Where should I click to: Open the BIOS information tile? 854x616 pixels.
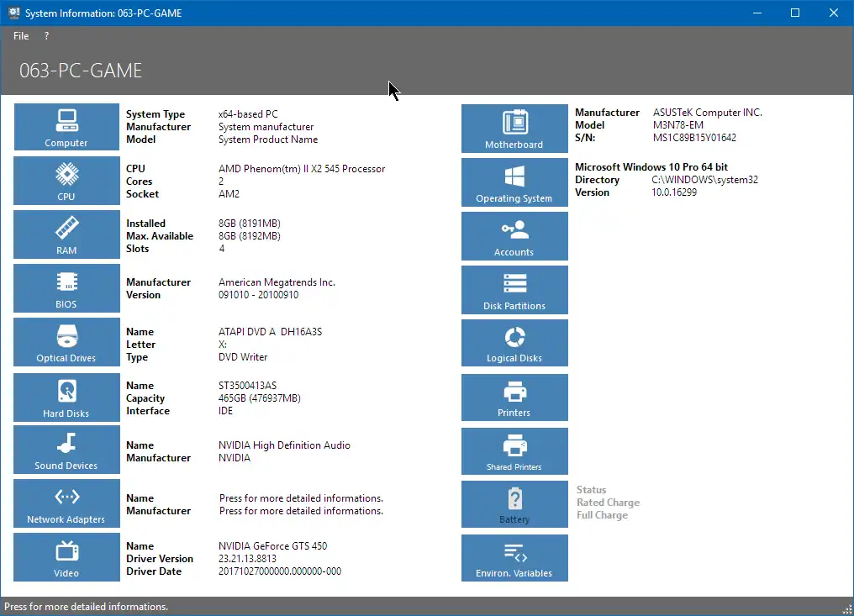[66, 288]
